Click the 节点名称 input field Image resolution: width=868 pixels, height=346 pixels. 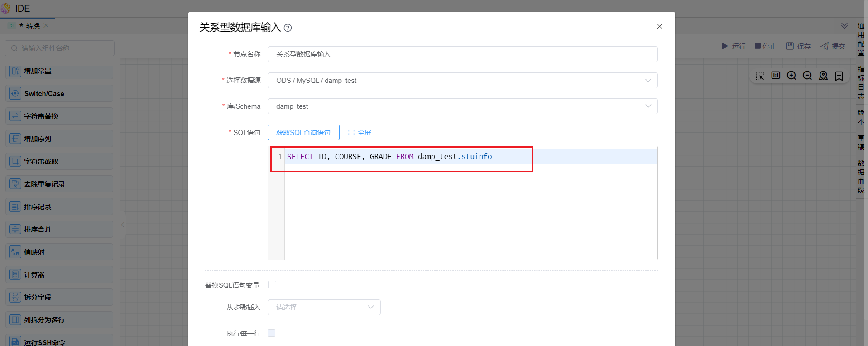tap(462, 54)
